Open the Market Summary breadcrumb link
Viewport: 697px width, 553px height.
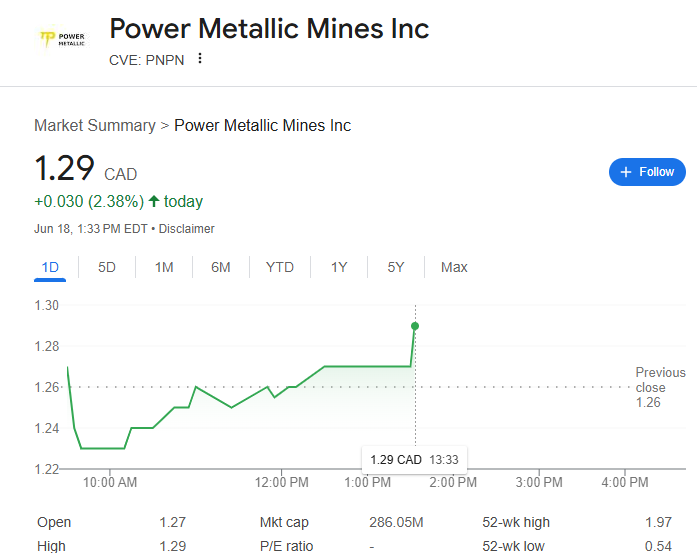pyautogui.click(x=95, y=125)
